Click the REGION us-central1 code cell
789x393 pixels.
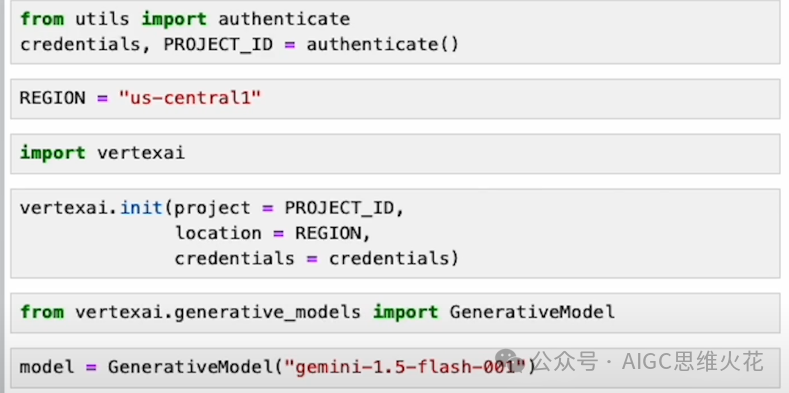[395, 98]
